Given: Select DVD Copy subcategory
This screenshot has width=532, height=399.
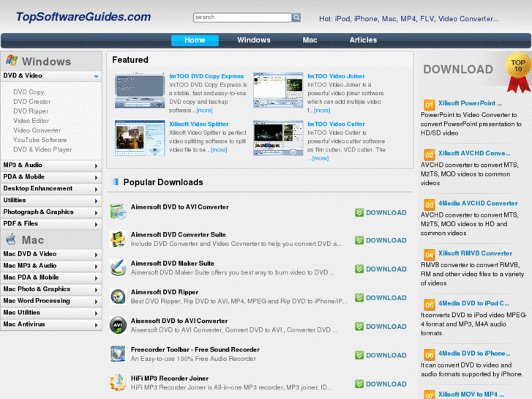Looking at the screenshot, I should pos(29,92).
